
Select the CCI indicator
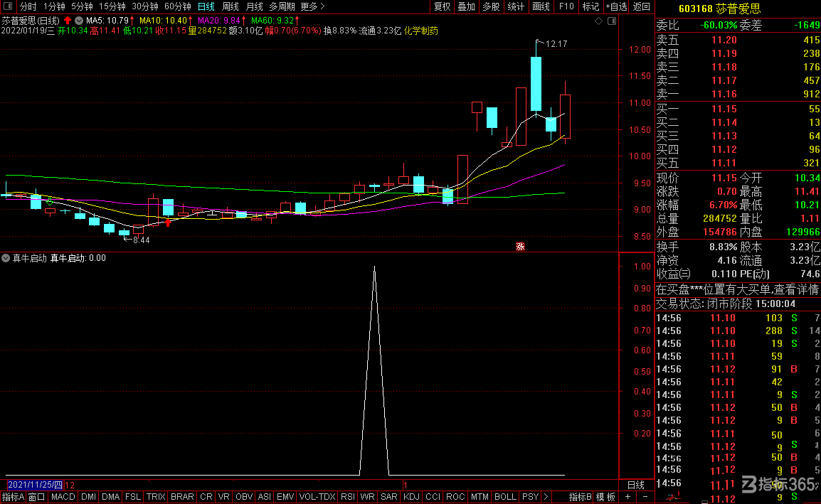433,497
